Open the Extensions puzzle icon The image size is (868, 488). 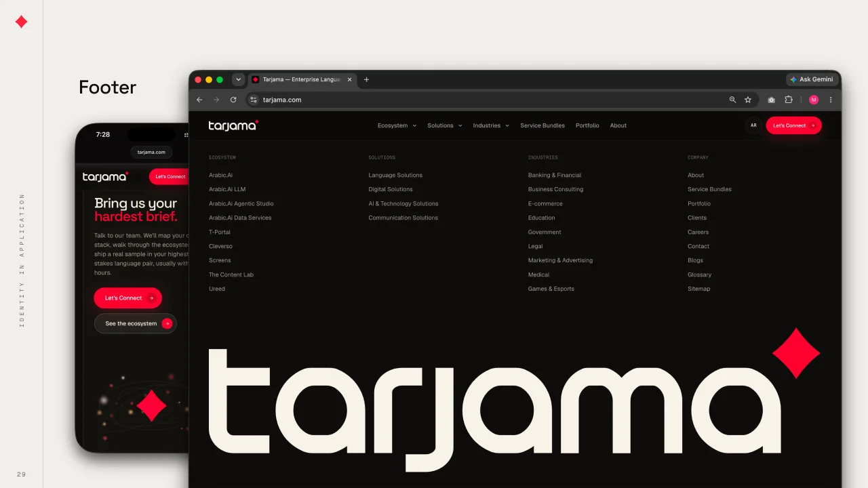[789, 100]
